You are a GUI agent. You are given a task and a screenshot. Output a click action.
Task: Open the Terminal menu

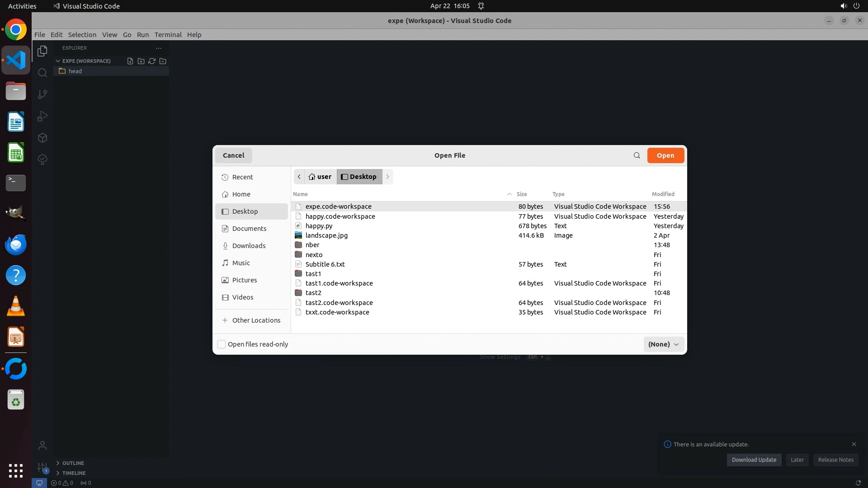(168, 35)
